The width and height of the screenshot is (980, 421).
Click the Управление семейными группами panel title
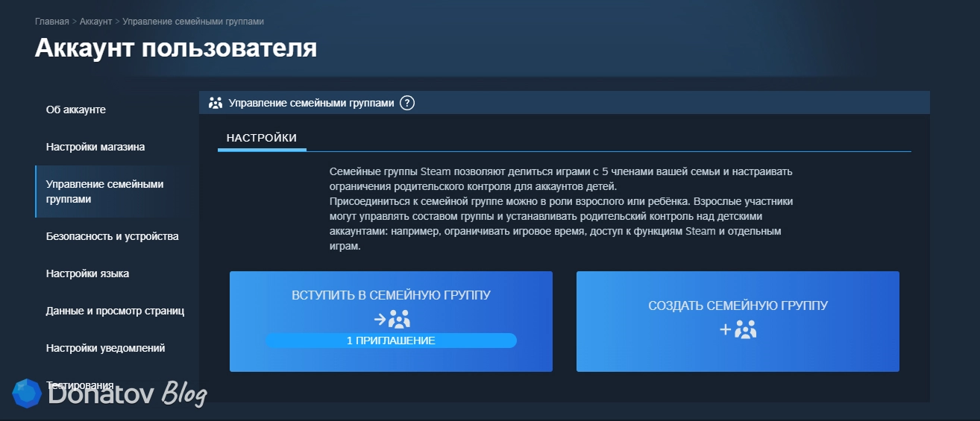tap(311, 103)
